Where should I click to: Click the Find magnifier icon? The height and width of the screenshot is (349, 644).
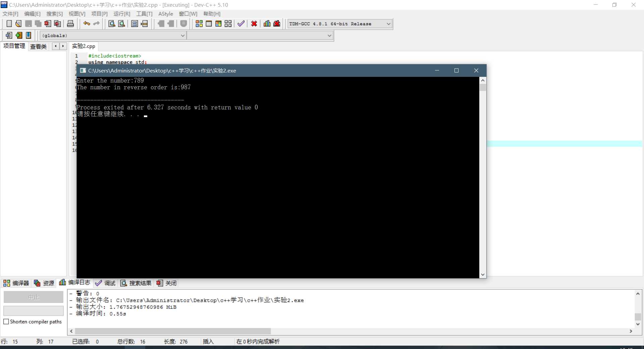coord(112,23)
